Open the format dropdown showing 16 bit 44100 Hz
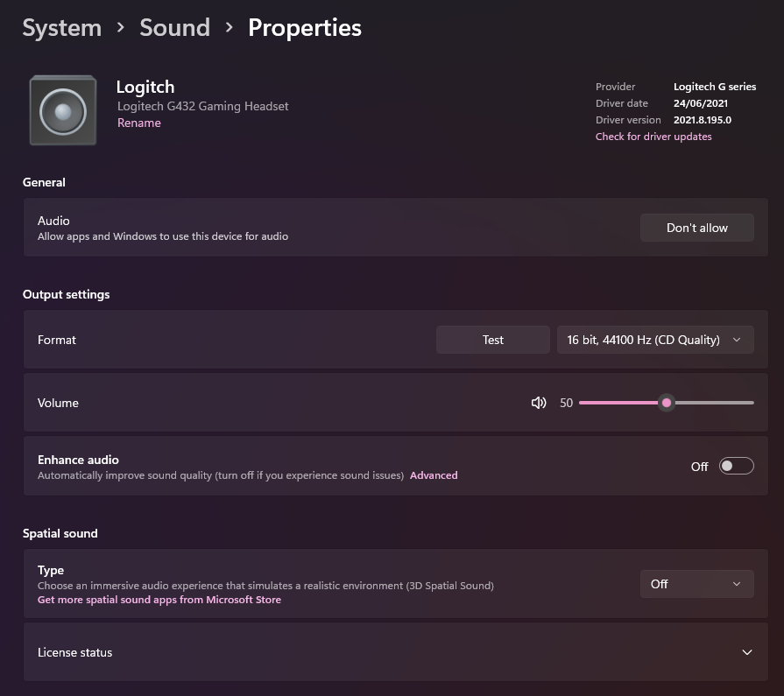The width and height of the screenshot is (784, 696). coord(655,340)
